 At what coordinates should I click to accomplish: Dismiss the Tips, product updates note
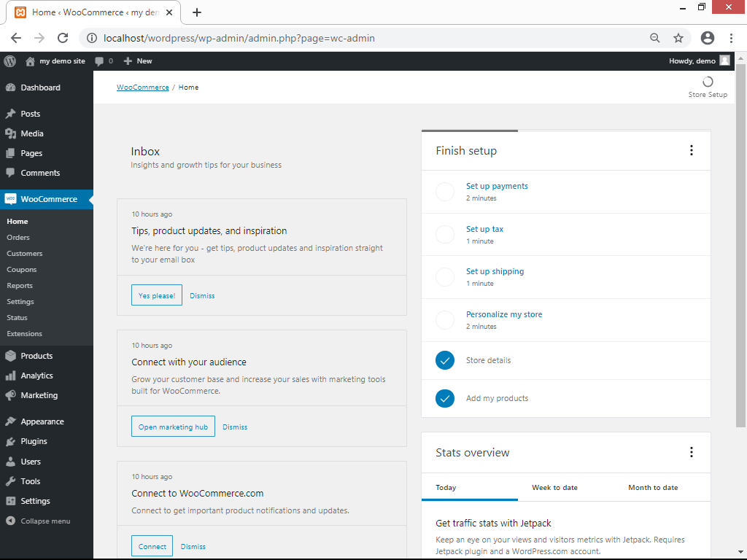203,296
